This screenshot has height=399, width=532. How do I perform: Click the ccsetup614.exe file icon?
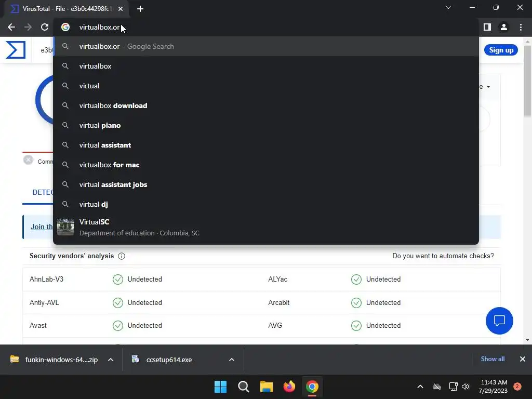click(x=136, y=360)
